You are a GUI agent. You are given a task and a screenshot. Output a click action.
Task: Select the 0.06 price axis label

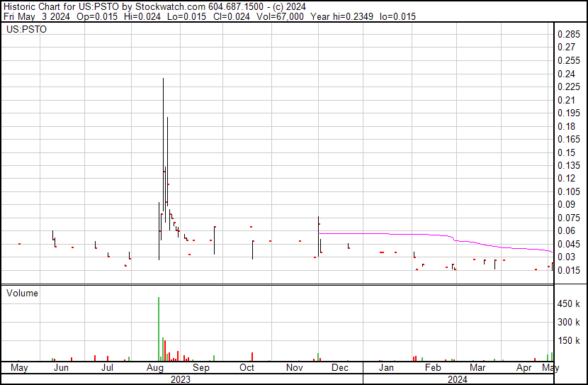(x=566, y=230)
